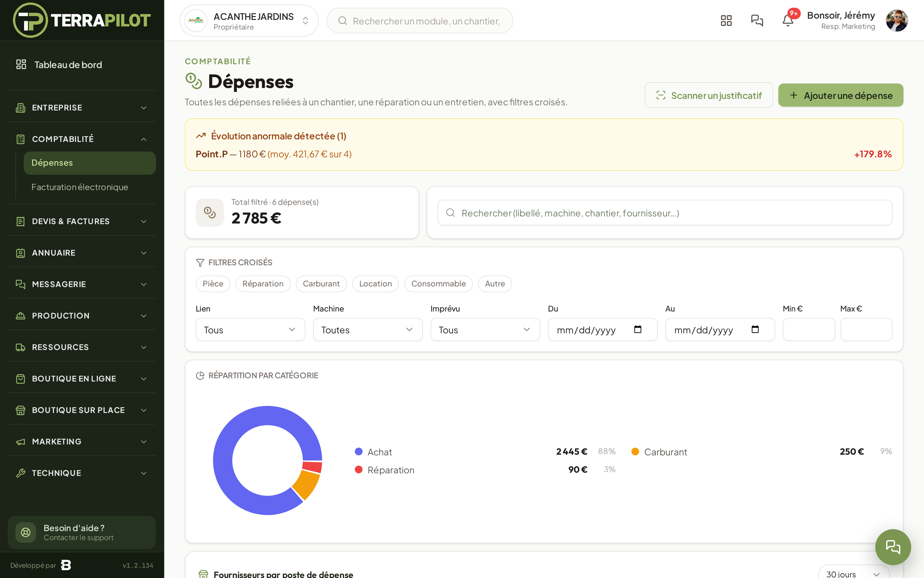Toggle the Consommable filter chip
The width and height of the screenshot is (924, 578).
coord(438,284)
